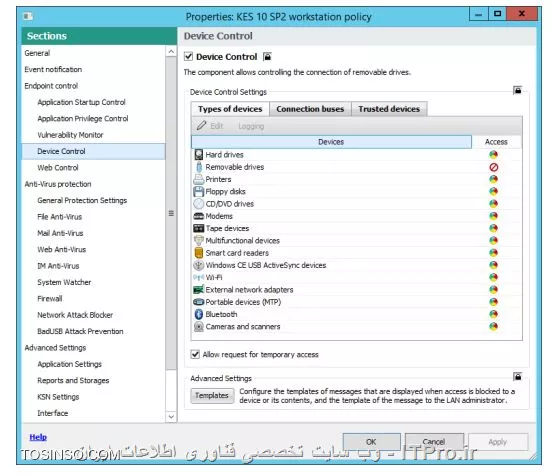
Task: Click the Modems device icon
Action: 199,216
